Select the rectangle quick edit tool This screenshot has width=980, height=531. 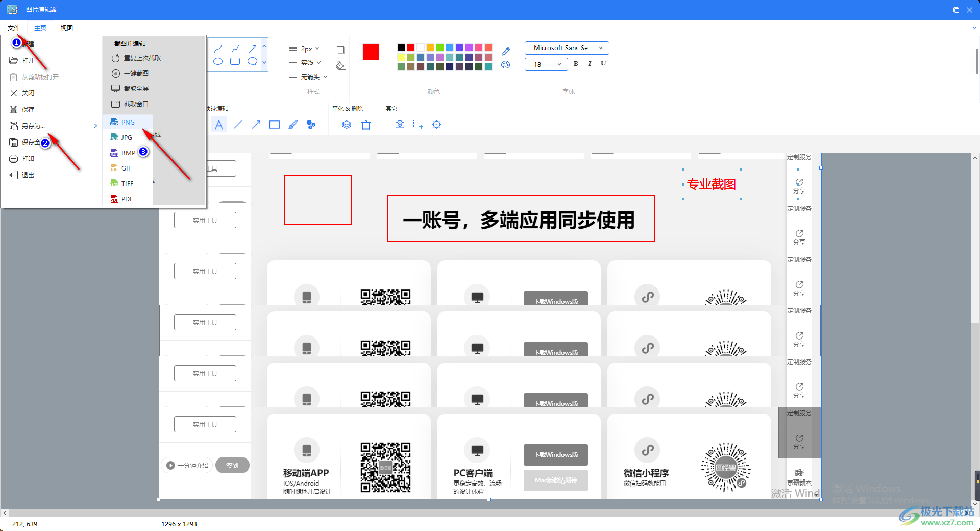pos(275,125)
